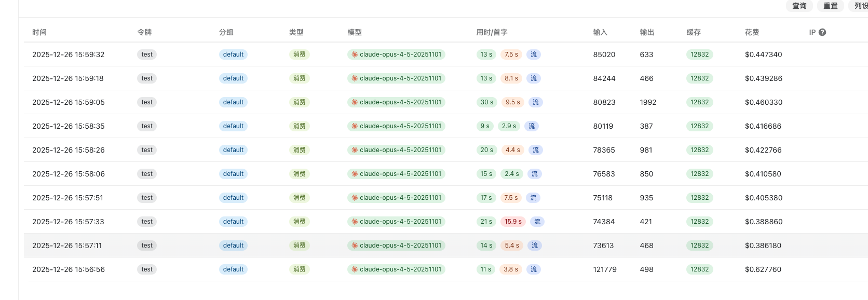Click the 消费 type tag in the 15:57:51 row

coord(300,198)
